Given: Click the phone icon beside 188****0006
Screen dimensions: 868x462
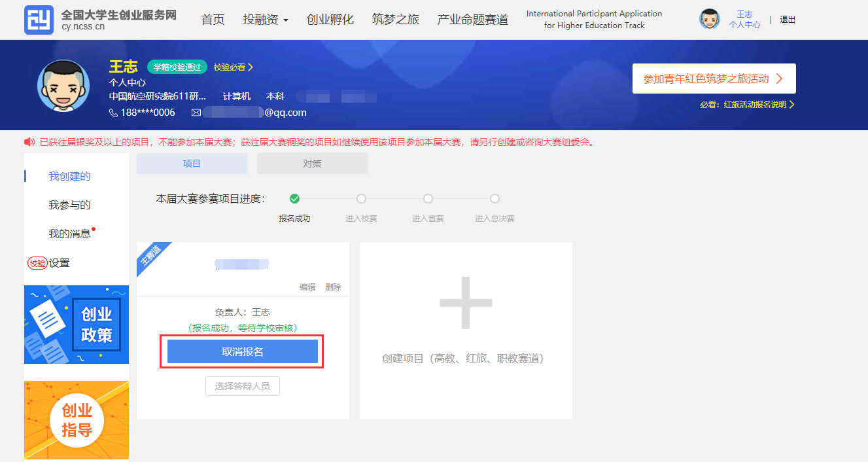Looking at the screenshot, I should click(x=114, y=113).
